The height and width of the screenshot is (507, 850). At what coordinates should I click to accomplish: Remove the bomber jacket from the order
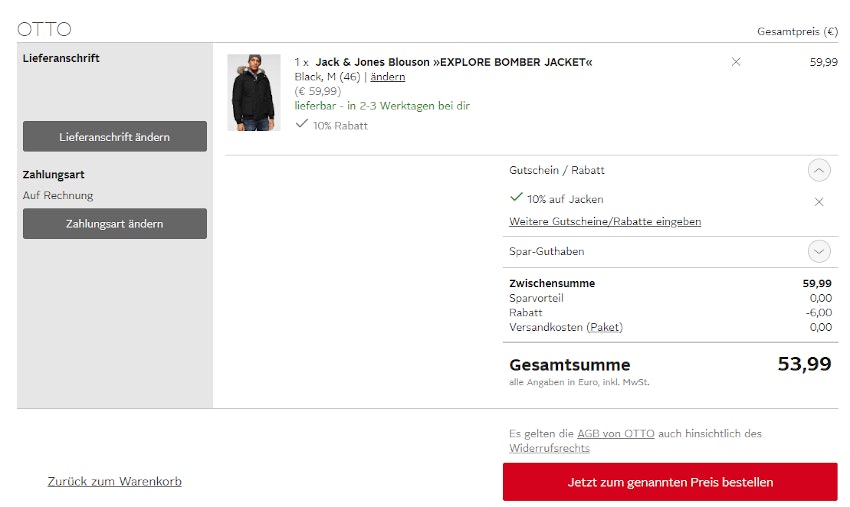click(736, 62)
